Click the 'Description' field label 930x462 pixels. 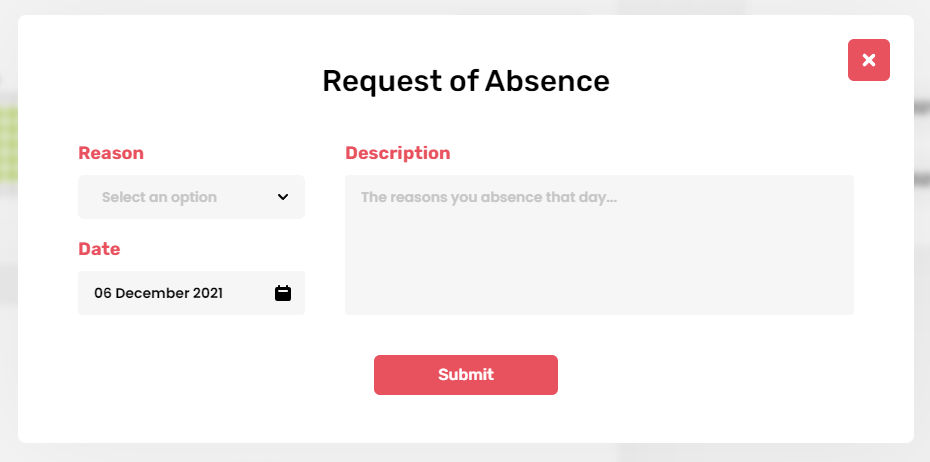pos(397,153)
